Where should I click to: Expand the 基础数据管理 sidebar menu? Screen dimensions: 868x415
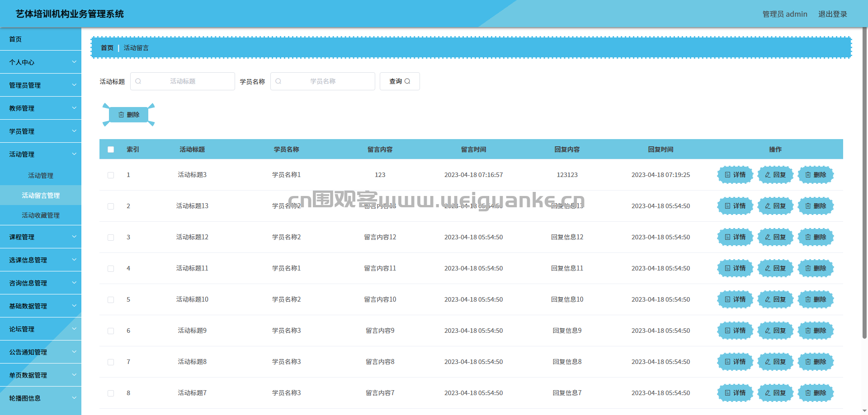coord(41,306)
